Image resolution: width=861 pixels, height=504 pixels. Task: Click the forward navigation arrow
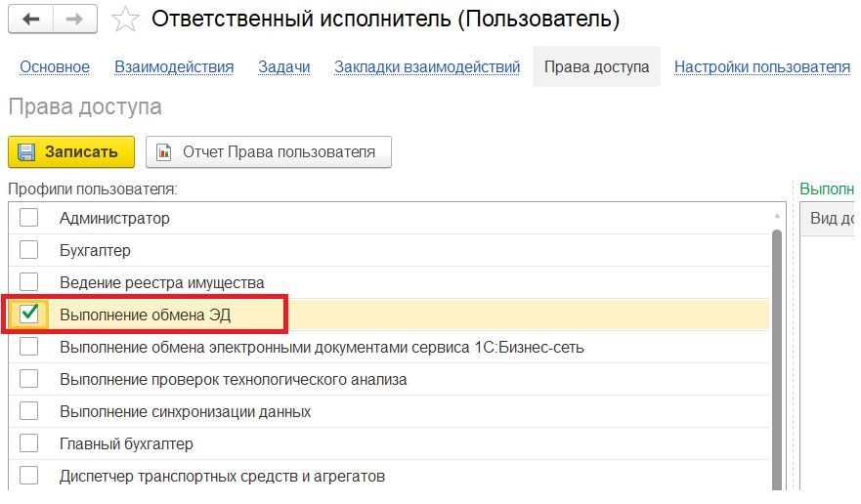[x=73, y=19]
